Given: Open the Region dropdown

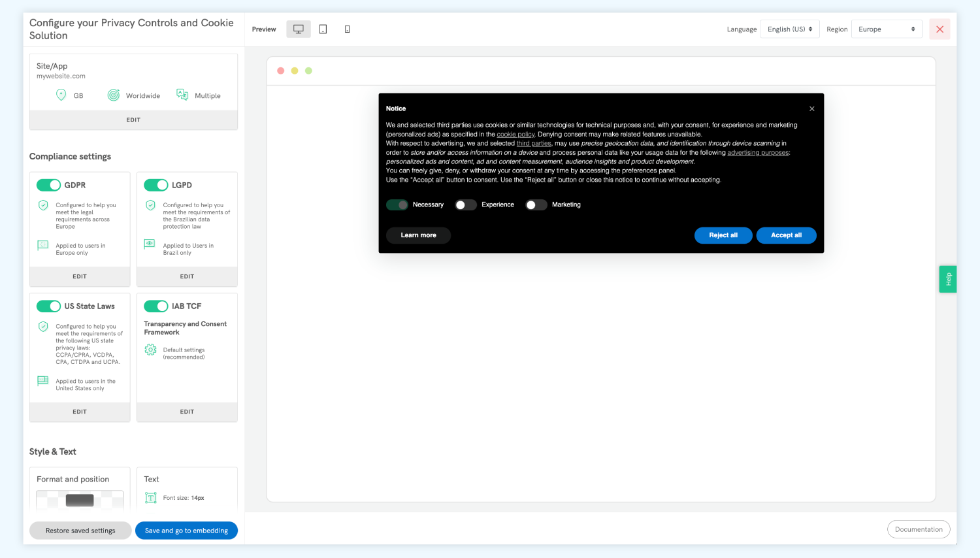Looking at the screenshot, I should [887, 29].
